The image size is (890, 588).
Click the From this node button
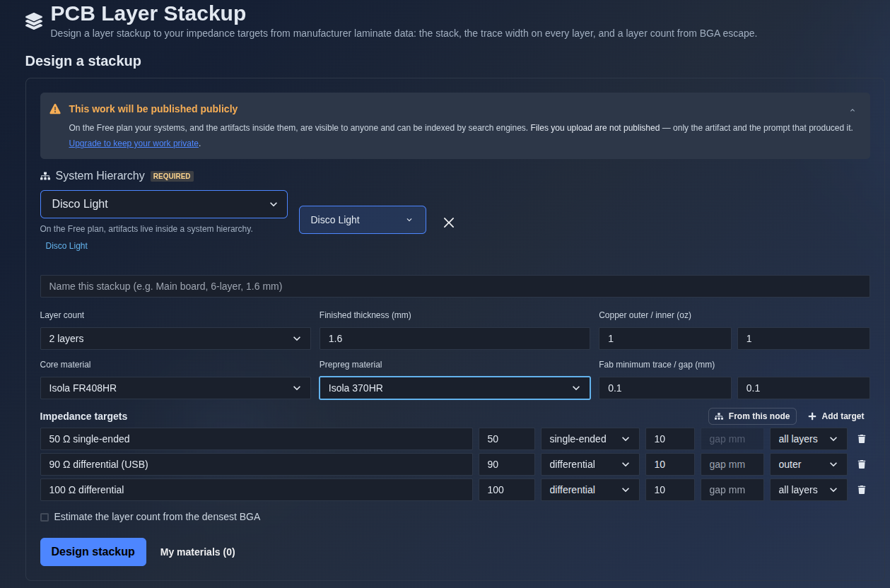point(752,416)
